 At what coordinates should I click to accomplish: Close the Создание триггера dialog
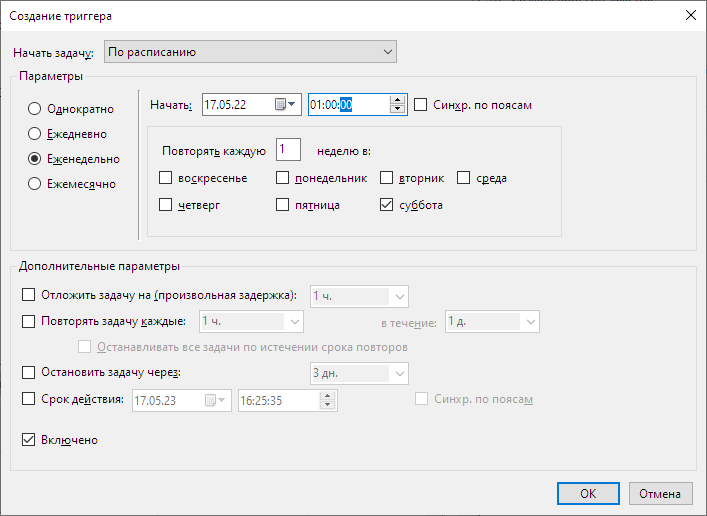click(690, 15)
